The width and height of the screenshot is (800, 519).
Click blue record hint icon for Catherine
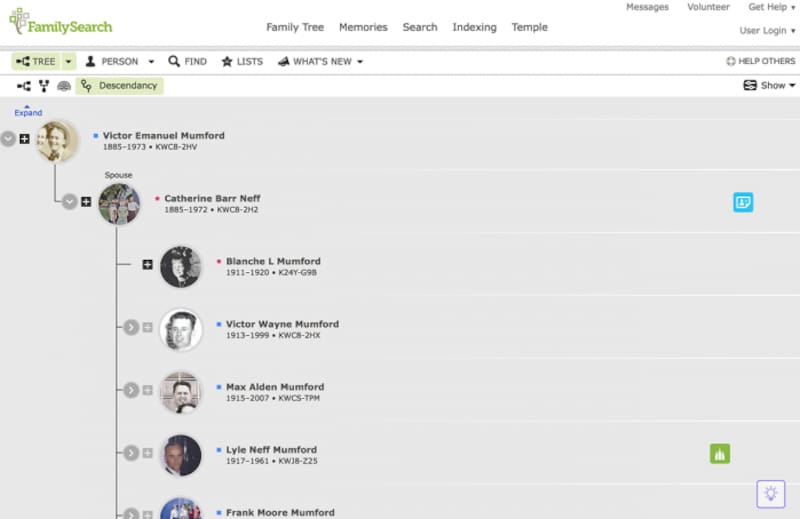tap(742, 202)
